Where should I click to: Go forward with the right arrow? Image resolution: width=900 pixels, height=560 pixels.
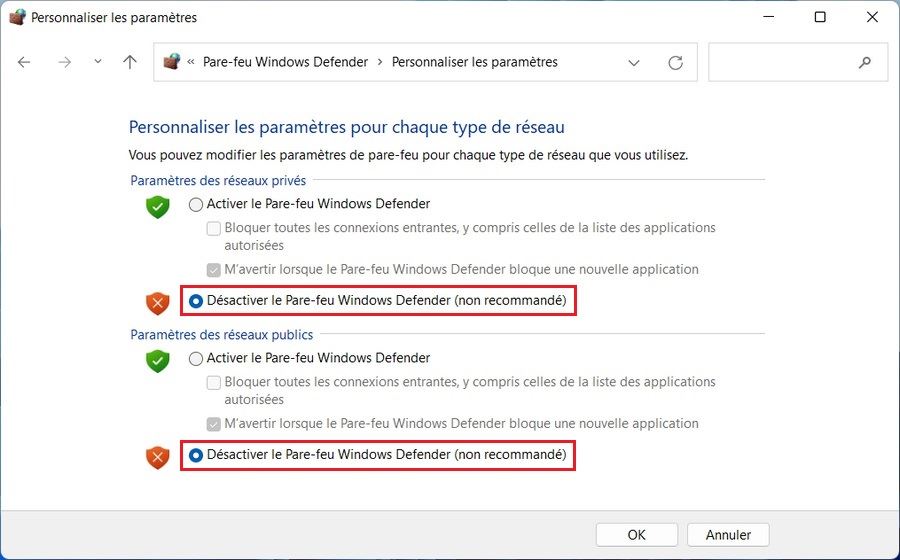65,62
